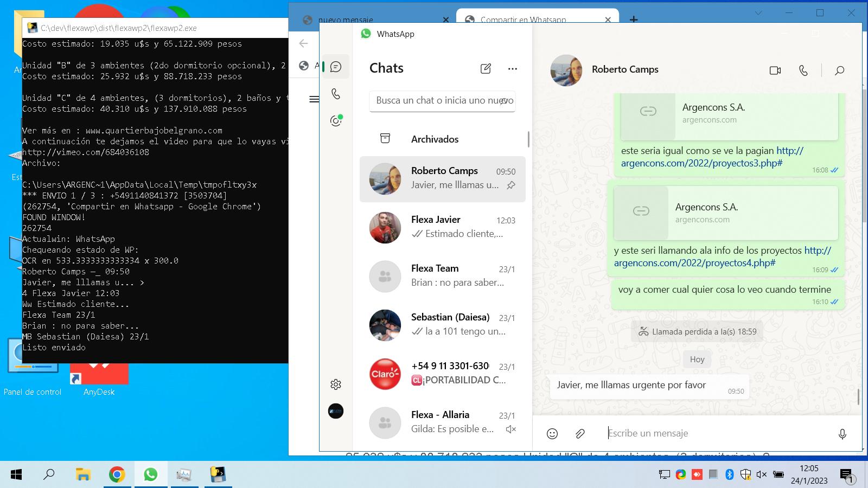This screenshot has width=868, height=488.
Task: Open File Explorer from taskbar
Action: pos(83,475)
